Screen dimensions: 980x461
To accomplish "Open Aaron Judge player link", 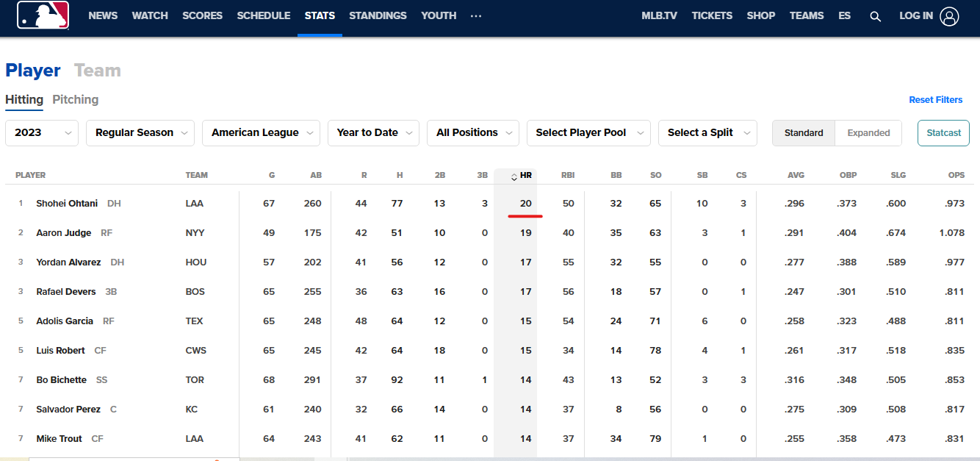I will click(x=64, y=233).
